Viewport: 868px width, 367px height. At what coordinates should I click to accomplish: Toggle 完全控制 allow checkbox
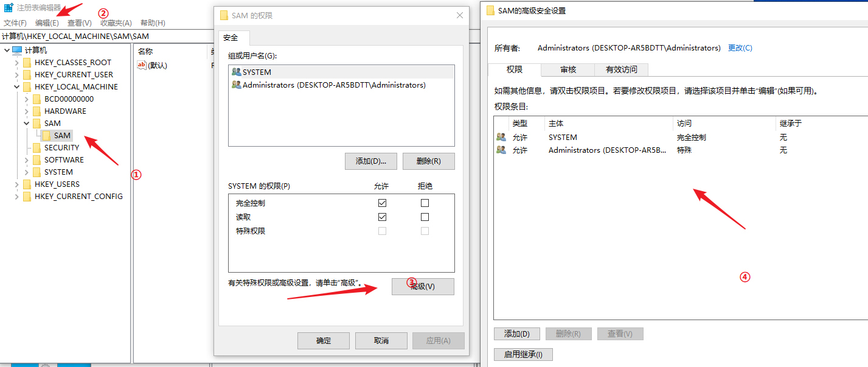[382, 203]
